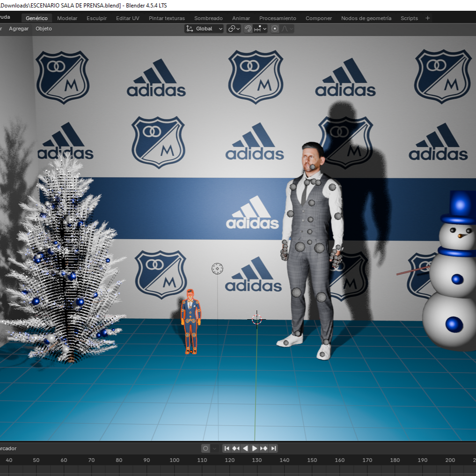The width and height of the screenshot is (476, 476).
Task: Jump to the previous keyframe
Action: point(236,448)
